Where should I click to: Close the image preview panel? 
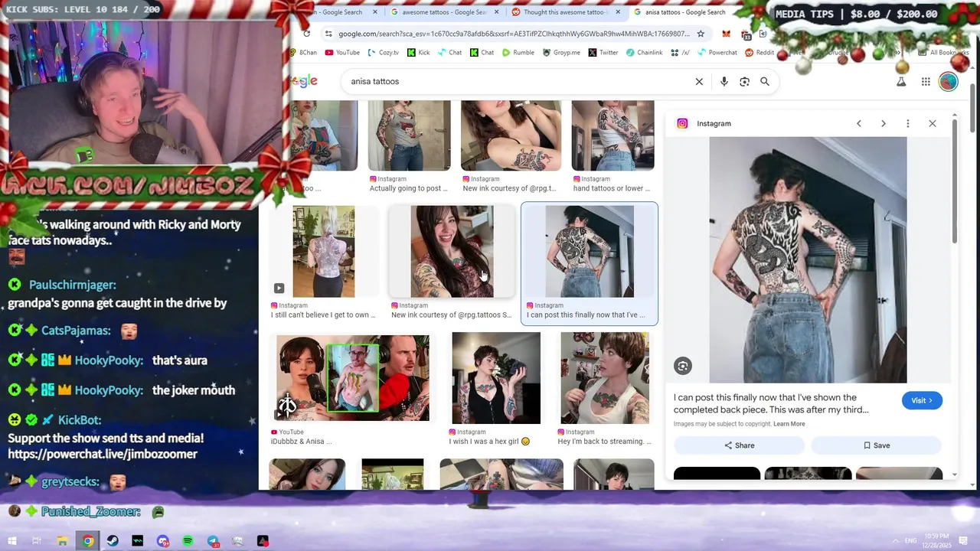[x=932, y=123]
